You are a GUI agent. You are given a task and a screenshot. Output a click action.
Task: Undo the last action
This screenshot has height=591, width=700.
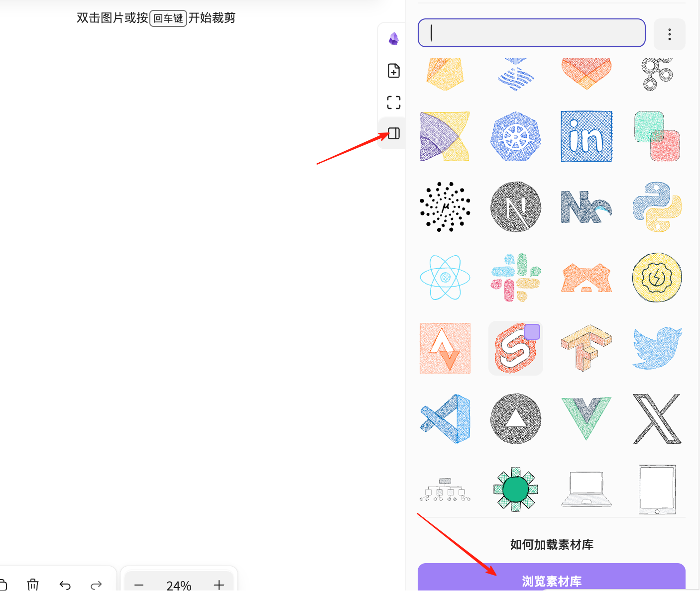tap(65, 585)
